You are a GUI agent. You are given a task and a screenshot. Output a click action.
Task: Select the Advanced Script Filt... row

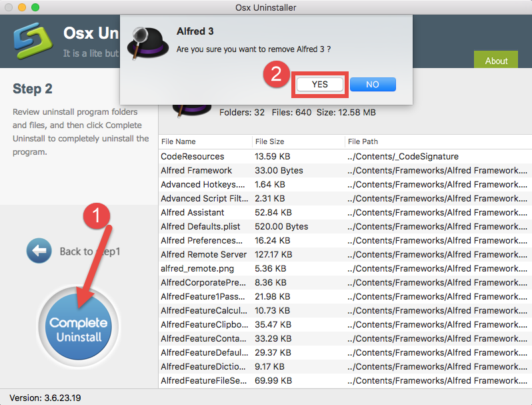pyautogui.click(x=345, y=199)
